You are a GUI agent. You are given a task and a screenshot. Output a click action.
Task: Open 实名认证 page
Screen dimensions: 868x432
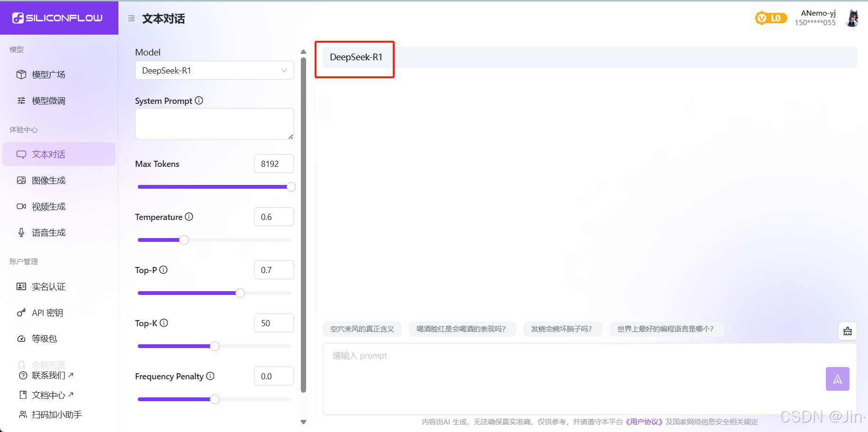pos(59,286)
